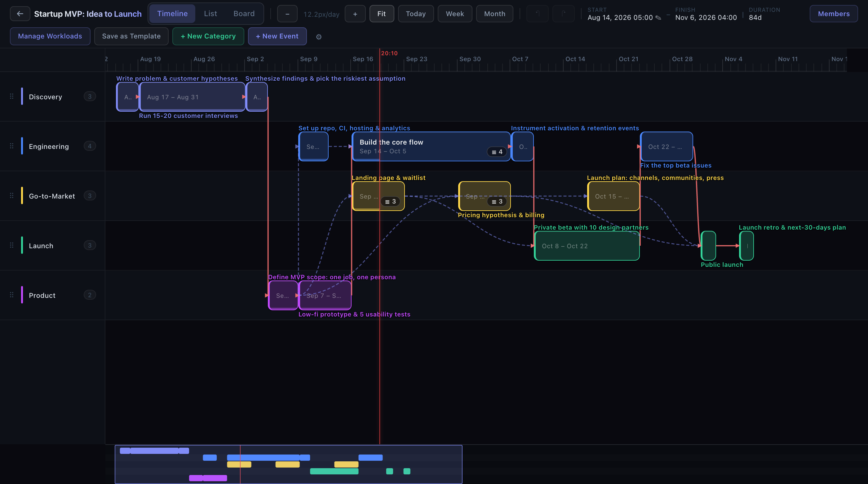Image resolution: width=868 pixels, height=484 pixels.
Task: Switch to Timeline view
Action: [x=172, y=14]
